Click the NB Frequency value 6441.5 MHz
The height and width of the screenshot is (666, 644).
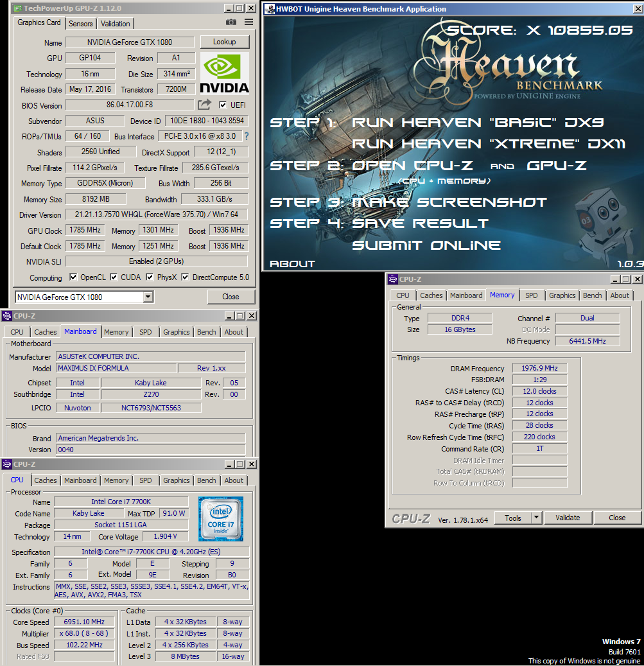[x=587, y=340]
